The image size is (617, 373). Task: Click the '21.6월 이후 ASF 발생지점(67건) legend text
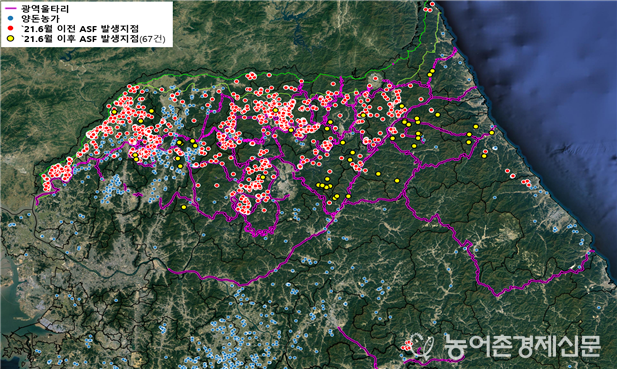(x=93, y=39)
